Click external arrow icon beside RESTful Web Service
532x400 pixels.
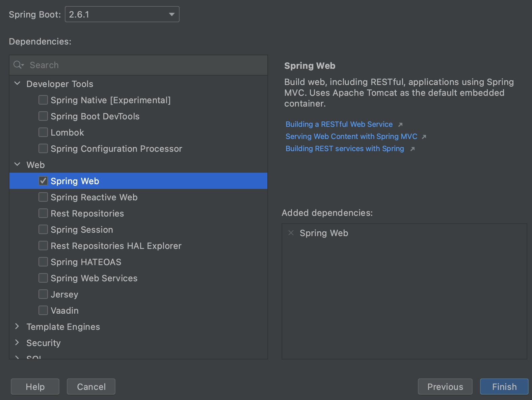(400, 125)
